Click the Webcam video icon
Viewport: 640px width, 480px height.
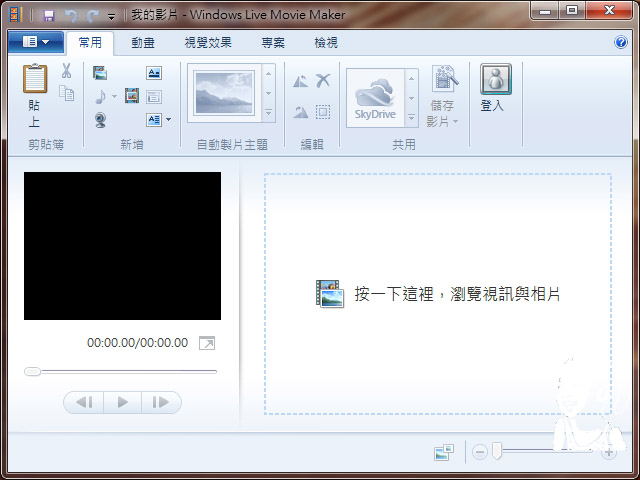click(100, 120)
